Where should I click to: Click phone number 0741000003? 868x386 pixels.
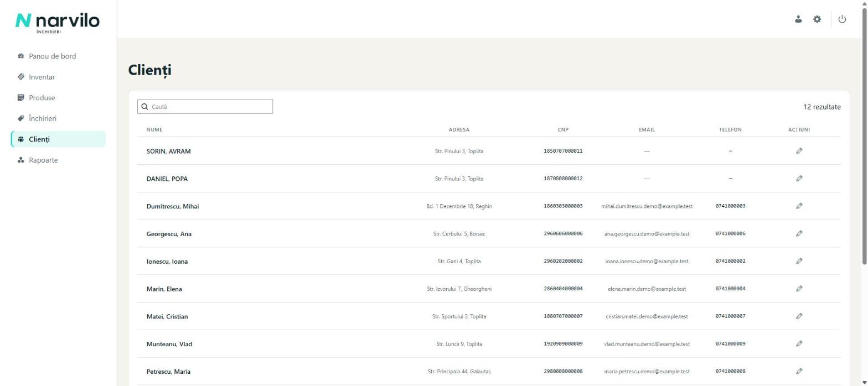point(730,206)
